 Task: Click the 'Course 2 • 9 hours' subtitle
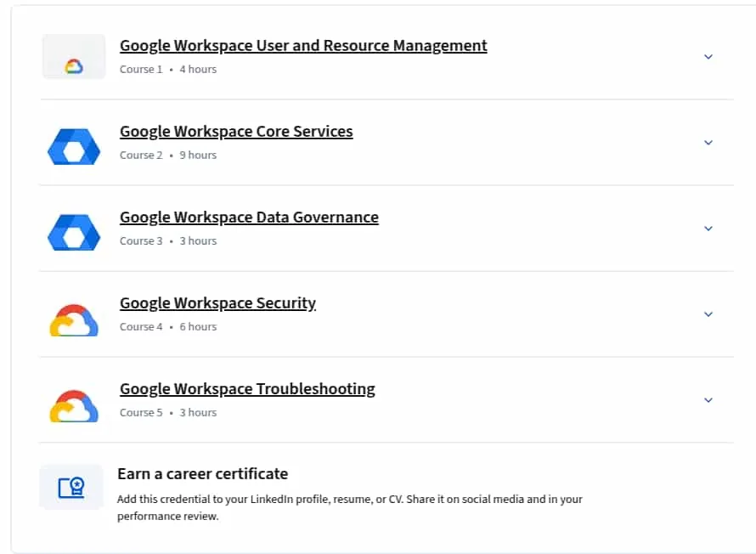(168, 155)
